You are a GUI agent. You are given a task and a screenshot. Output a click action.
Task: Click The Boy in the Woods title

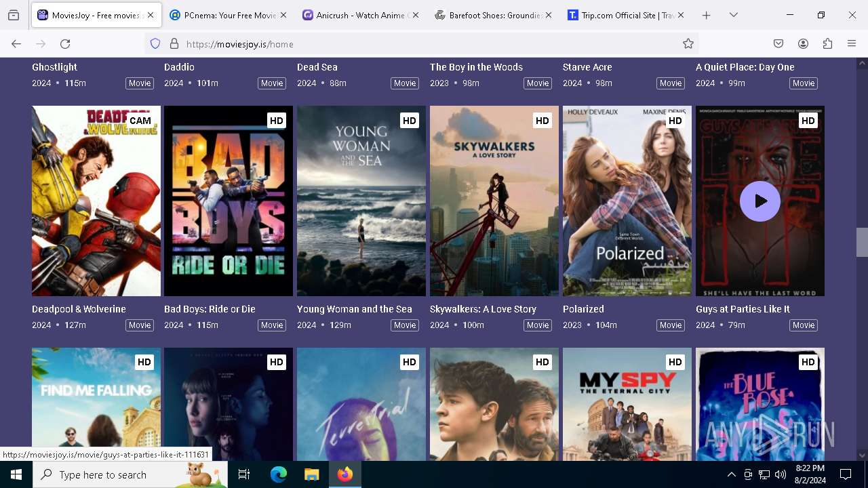tap(476, 67)
